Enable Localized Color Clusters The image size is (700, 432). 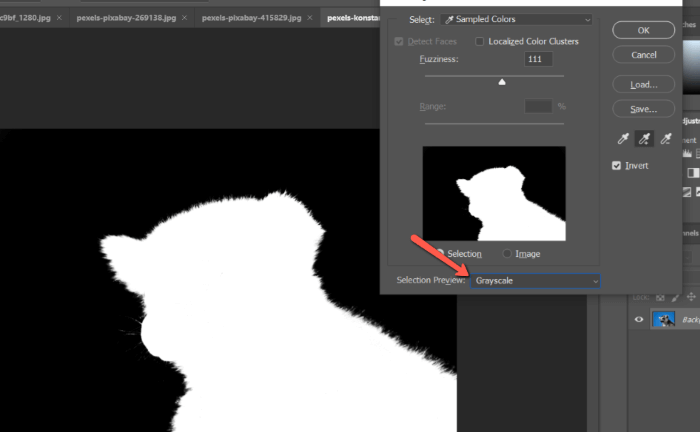pyautogui.click(x=480, y=41)
